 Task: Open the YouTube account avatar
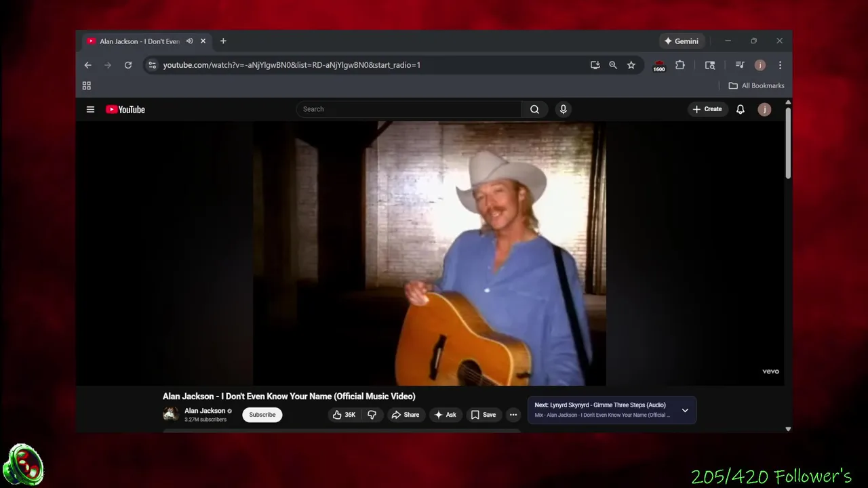(764, 109)
